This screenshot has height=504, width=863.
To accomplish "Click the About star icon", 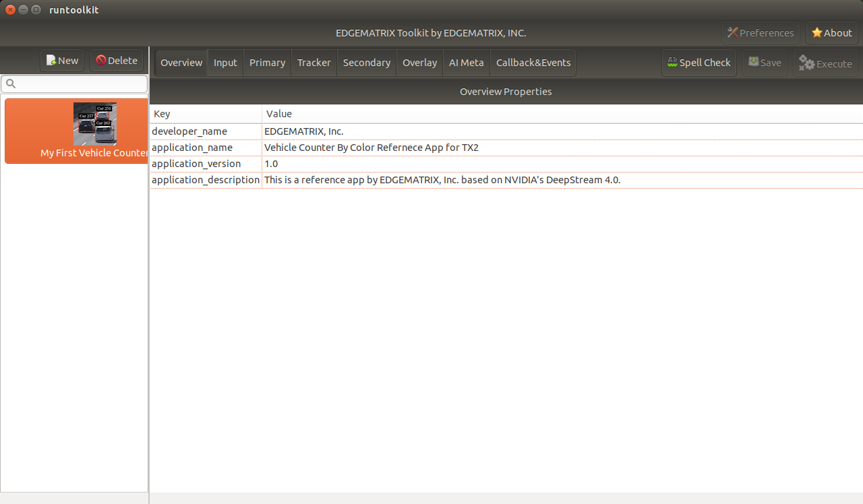I will point(817,33).
